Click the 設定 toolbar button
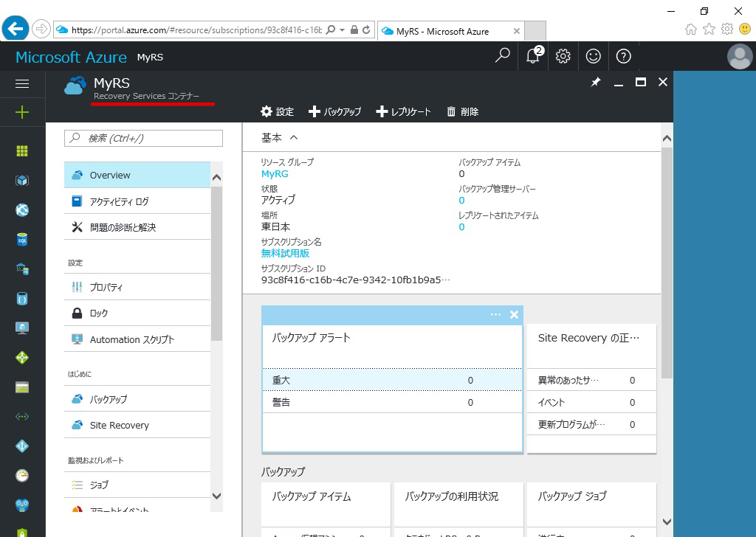Image resolution: width=756 pixels, height=537 pixels. click(278, 111)
